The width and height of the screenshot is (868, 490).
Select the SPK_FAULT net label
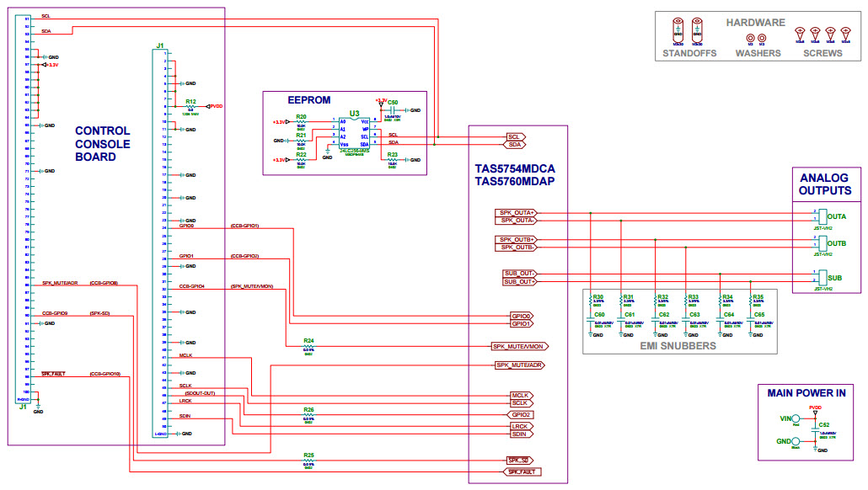click(x=522, y=471)
